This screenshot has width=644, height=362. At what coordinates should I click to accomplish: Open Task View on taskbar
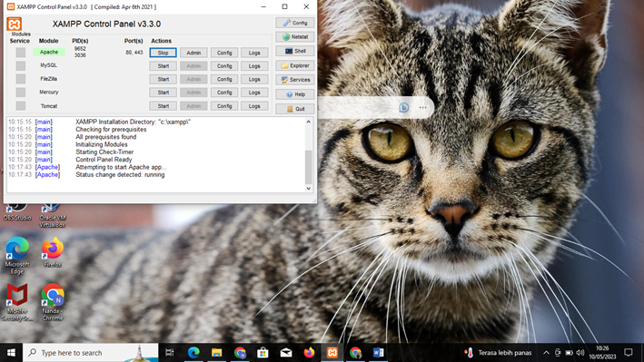click(x=169, y=353)
